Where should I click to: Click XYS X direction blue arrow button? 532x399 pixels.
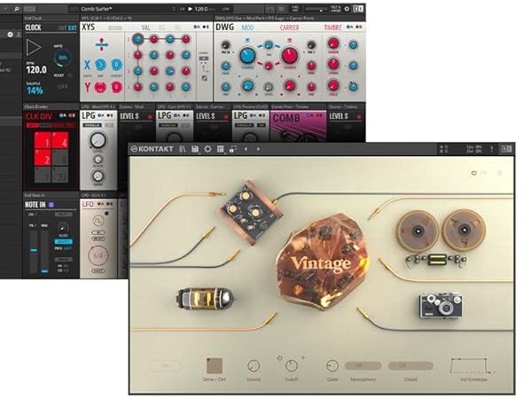(100, 65)
